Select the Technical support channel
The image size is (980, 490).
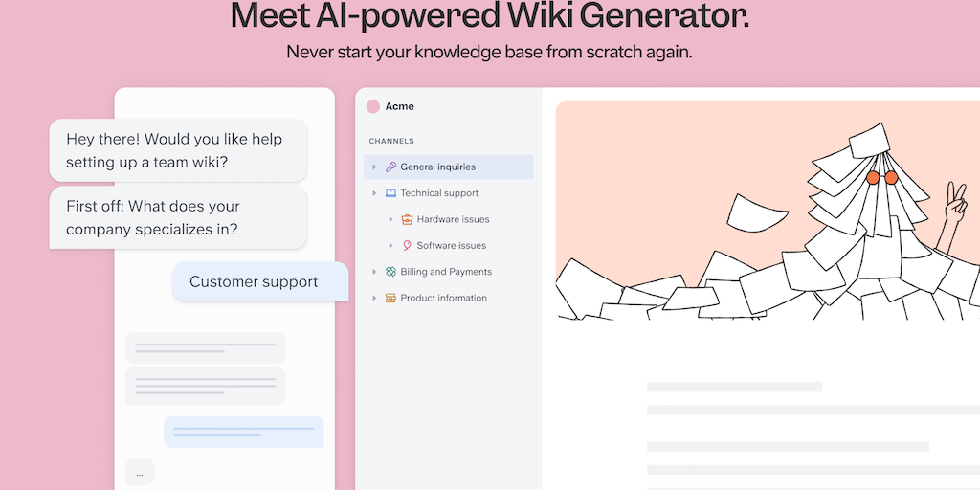440,193
